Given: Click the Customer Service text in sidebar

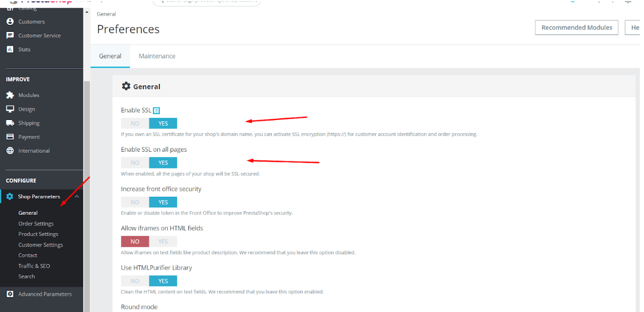Looking at the screenshot, I should (x=39, y=36).
